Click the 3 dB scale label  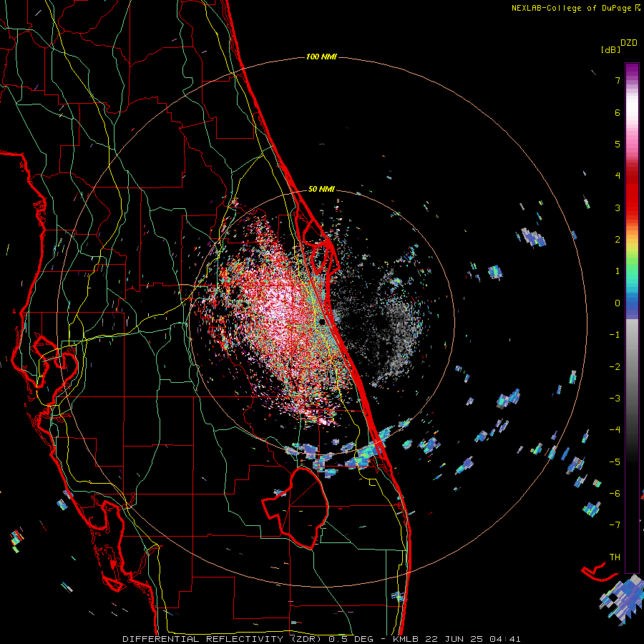(x=618, y=208)
